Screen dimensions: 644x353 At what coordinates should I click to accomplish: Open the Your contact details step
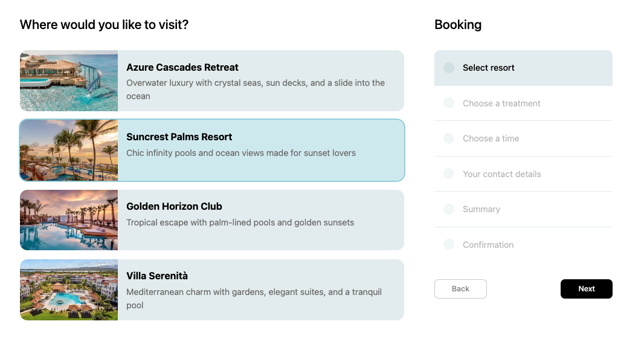coord(501,174)
